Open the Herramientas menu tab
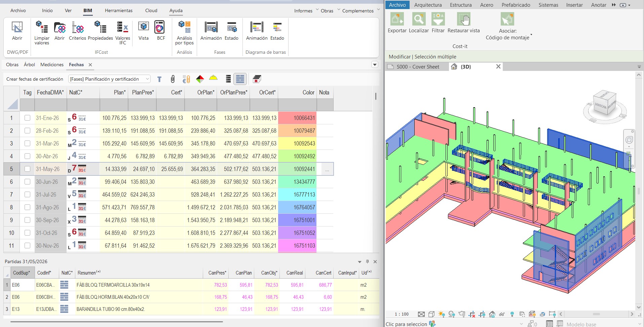Viewport: 644px width, 327px height. click(x=119, y=10)
